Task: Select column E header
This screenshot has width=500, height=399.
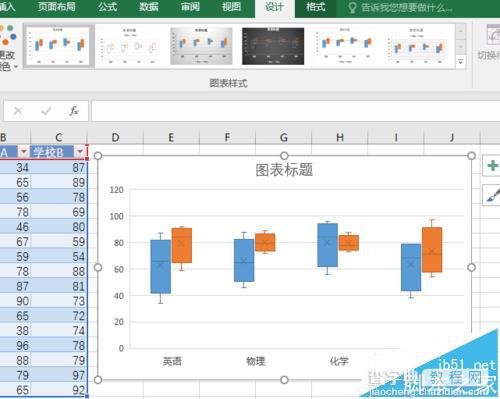Action: coord(171,137)
